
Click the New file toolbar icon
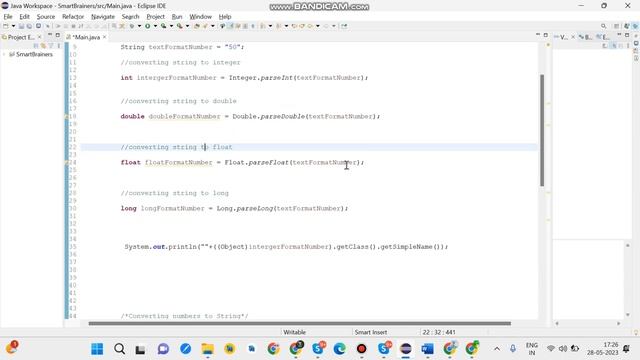5,26
